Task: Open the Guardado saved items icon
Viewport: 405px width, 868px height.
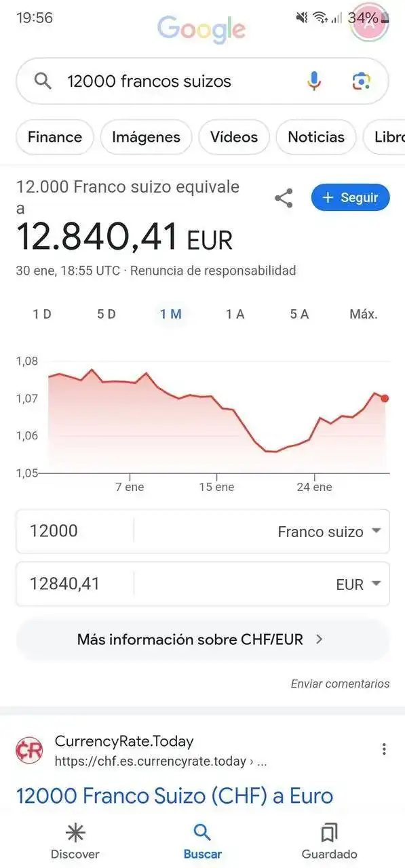Action: [x=329, y=833]
